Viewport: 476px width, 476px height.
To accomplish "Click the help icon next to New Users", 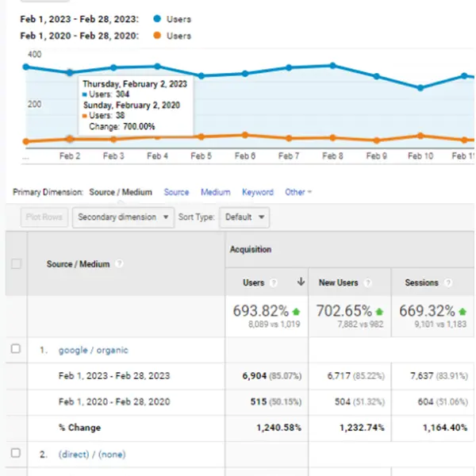I will pyautogui.click(x=367, y=283).
